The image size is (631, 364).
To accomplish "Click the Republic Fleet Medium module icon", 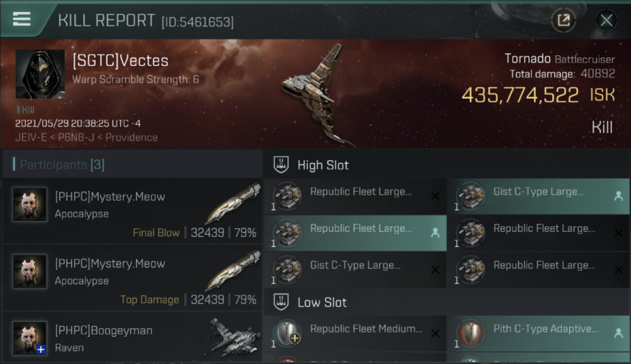I will (286, 334).
